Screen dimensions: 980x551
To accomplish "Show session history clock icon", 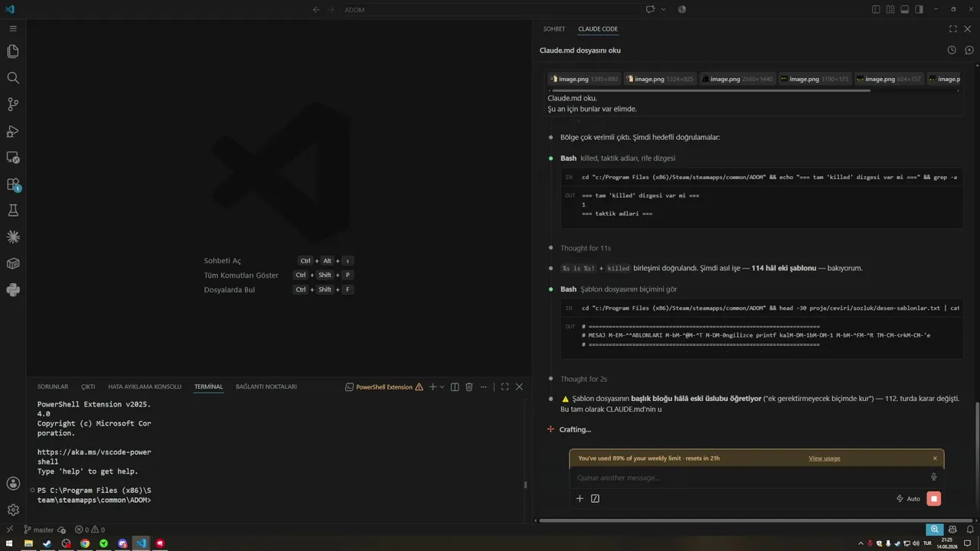I will [952, 50].
